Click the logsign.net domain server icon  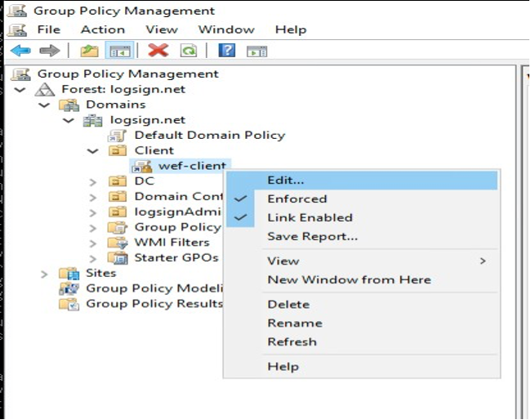[x=93, y=120]
